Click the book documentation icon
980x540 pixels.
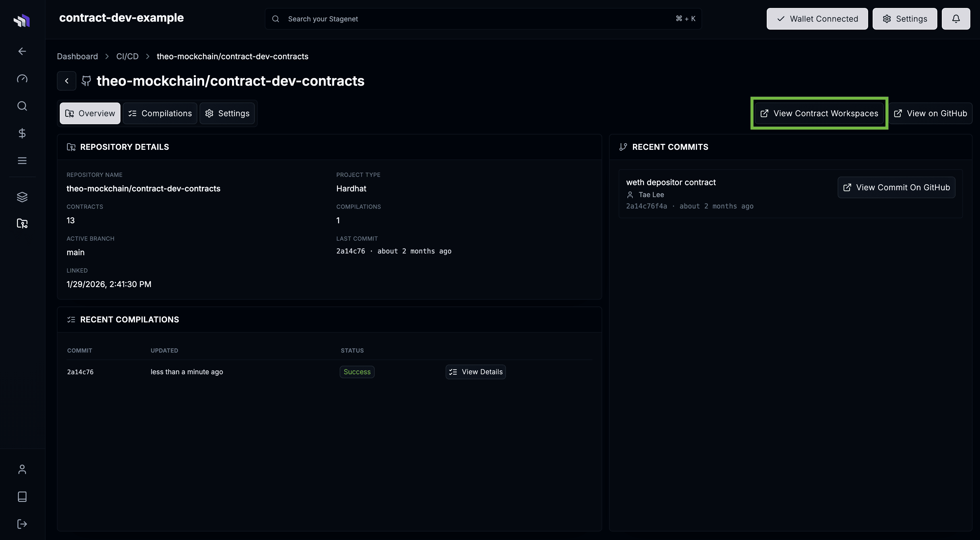(x=22, y=497)
